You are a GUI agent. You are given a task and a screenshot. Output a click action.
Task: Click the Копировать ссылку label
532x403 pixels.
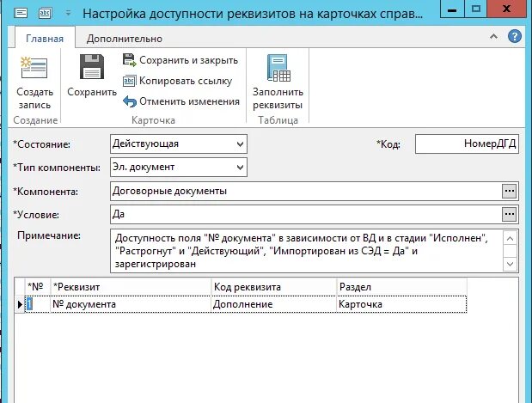pyautogui.click(x=186, y=81)
